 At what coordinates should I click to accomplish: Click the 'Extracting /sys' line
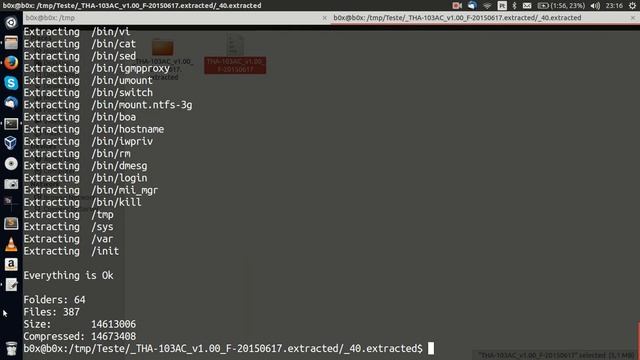[x=68, y=227]
